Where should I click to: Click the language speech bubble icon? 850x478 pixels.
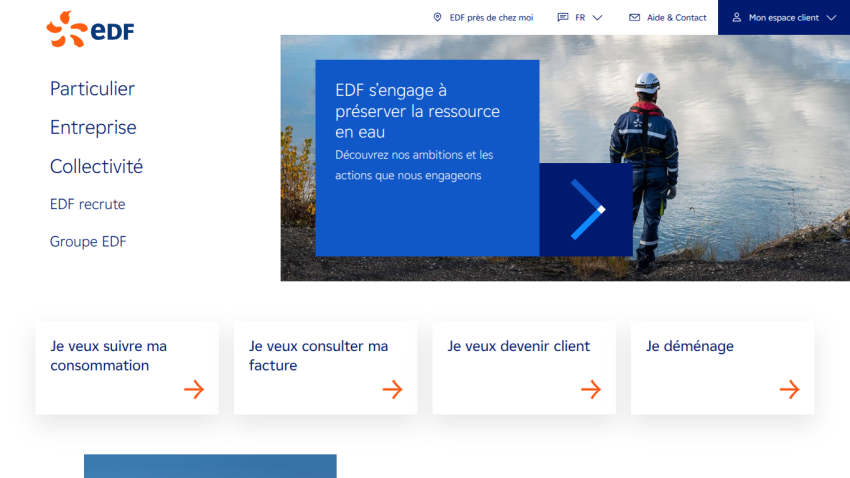click(x=563, y=17)
